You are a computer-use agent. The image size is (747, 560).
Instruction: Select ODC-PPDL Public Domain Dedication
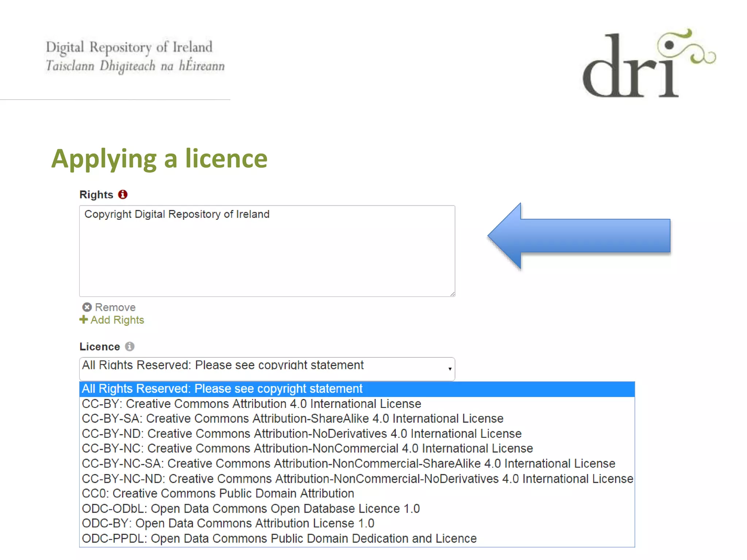pos(357,538)
